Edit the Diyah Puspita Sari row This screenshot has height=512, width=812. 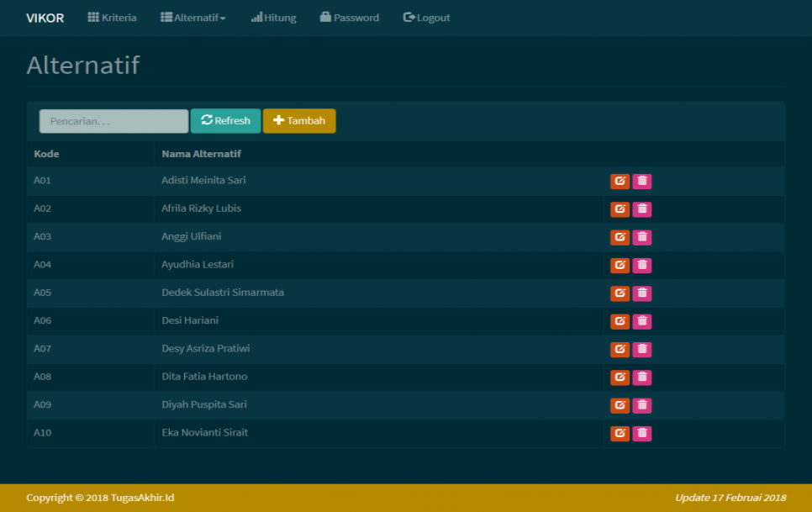[620, 405]
